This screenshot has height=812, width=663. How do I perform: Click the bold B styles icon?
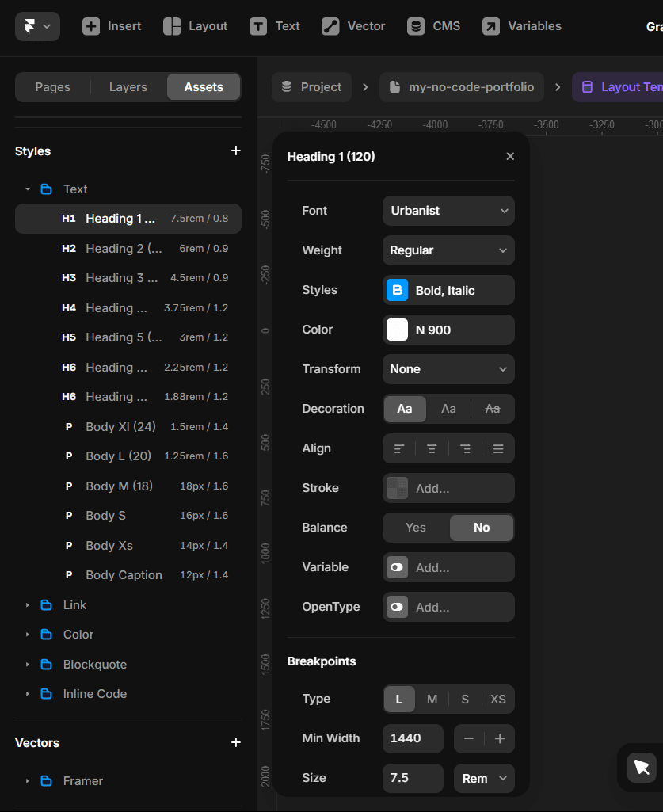tap(398, 290)
